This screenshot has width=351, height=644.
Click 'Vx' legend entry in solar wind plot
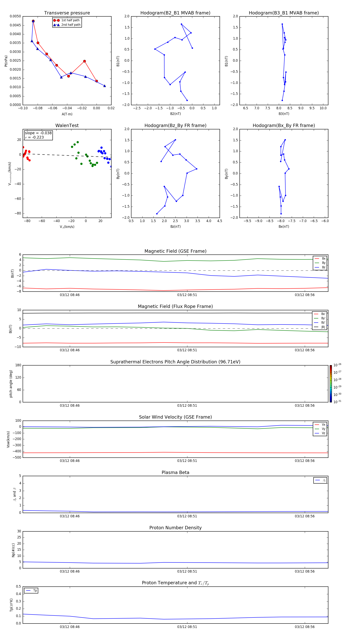point(320,424)
